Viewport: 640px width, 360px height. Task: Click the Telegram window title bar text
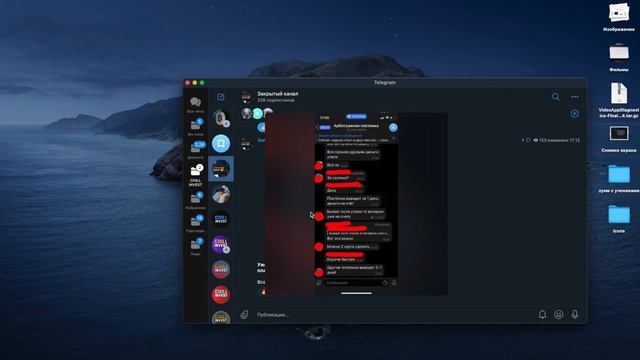384,82
